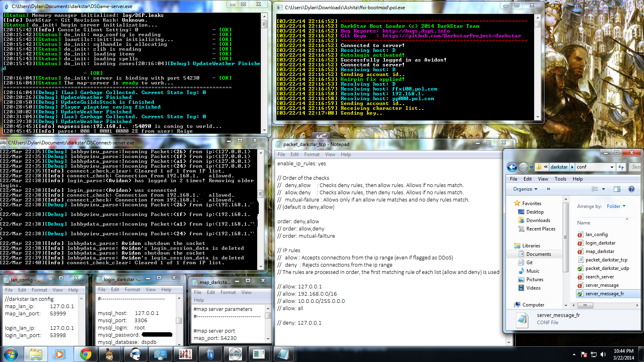Expand the change-view options arrow
This screenshot has height=362, width=644.
[x=603, y=189]
